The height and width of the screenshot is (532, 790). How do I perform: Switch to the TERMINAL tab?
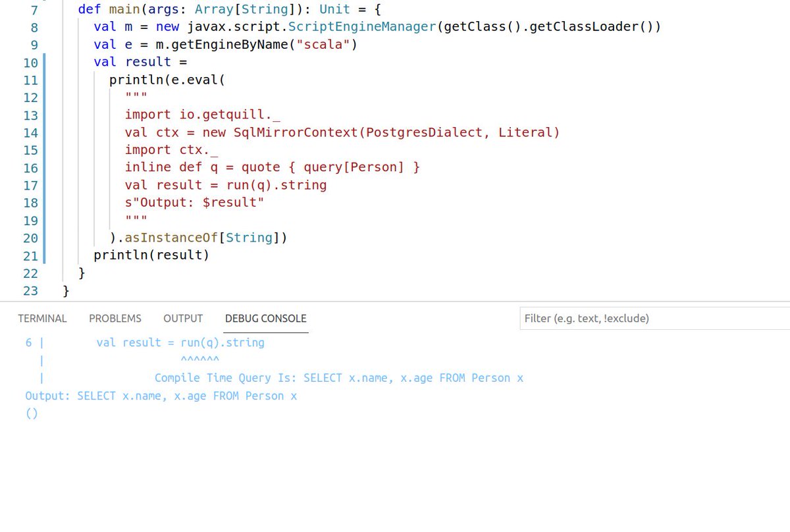click(x=42, y=319)
